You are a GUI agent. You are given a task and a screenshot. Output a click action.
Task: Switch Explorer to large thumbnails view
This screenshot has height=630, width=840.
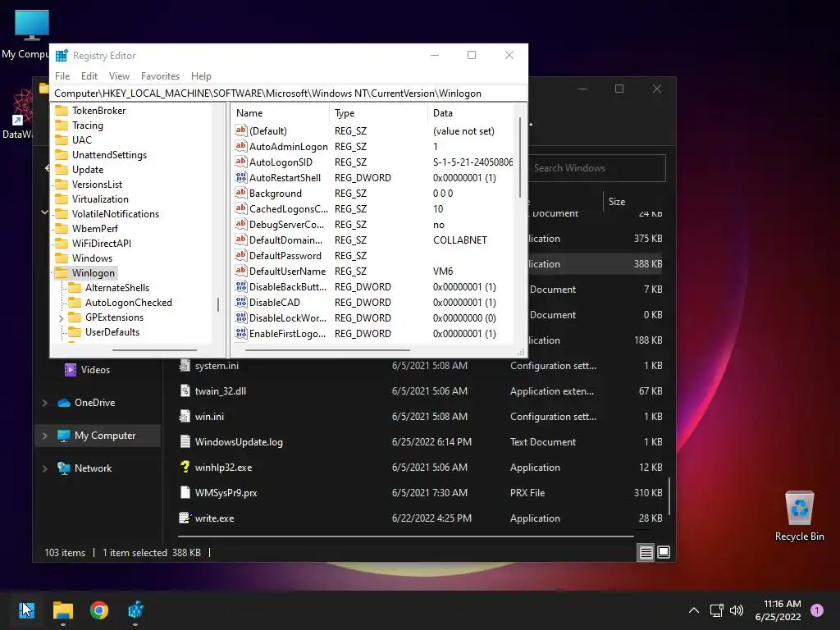point(664,552)
